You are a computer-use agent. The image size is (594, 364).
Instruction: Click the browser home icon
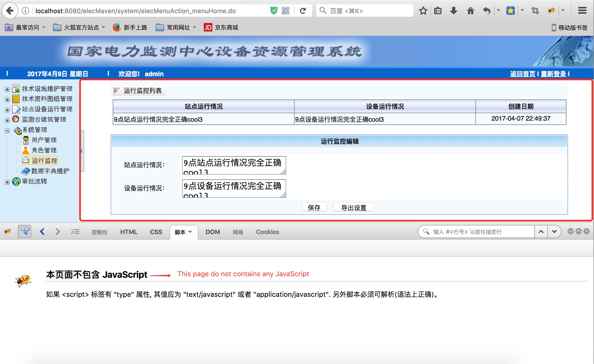pos(470,11)
